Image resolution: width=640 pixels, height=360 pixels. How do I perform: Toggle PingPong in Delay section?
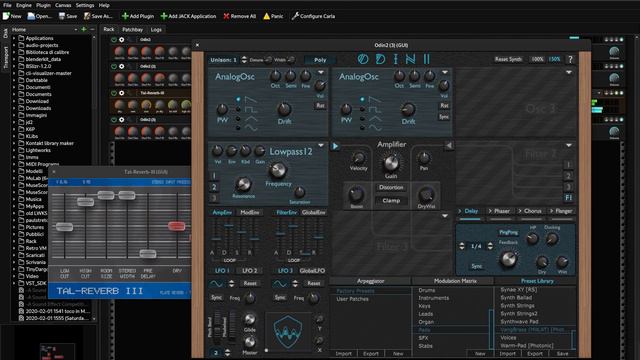point(508,232)
